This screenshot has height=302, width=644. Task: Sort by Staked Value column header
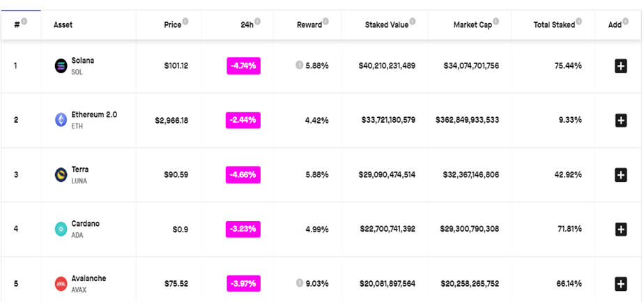pos(386,25)
